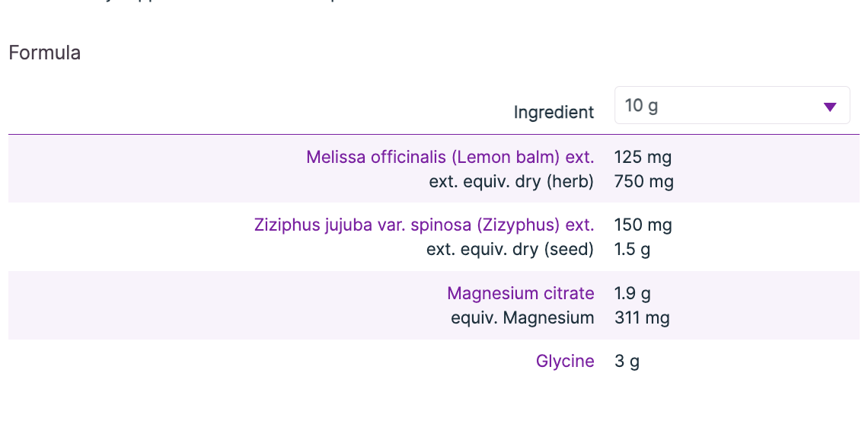Click the Glycine ingredient link
Viewport: 868px width, 437px height.
(x=565, y=361)
